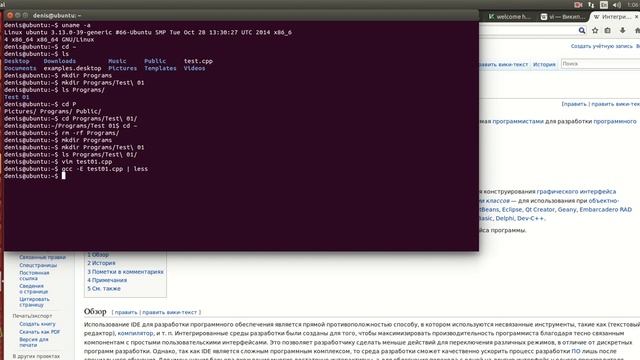The height and width of the screenshot is (360, 640).
Task: Click top section править вики-текст link
Action: (x=616, y=104)
